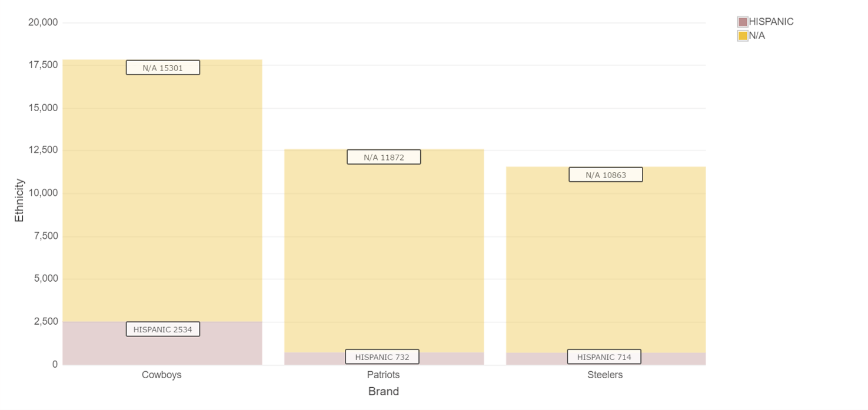868x410 pixels.
Task: Toggle the N/A series legend label
Action: [757, 36]
